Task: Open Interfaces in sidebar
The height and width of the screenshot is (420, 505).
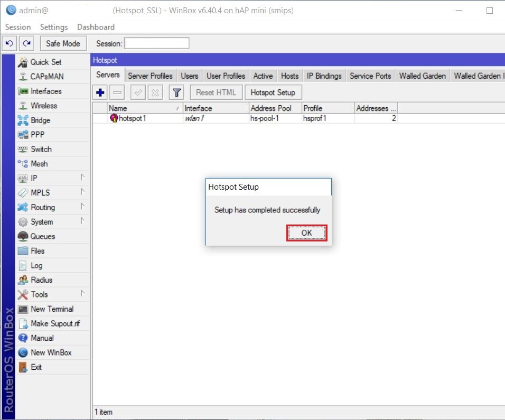Action: click(53, 91)
